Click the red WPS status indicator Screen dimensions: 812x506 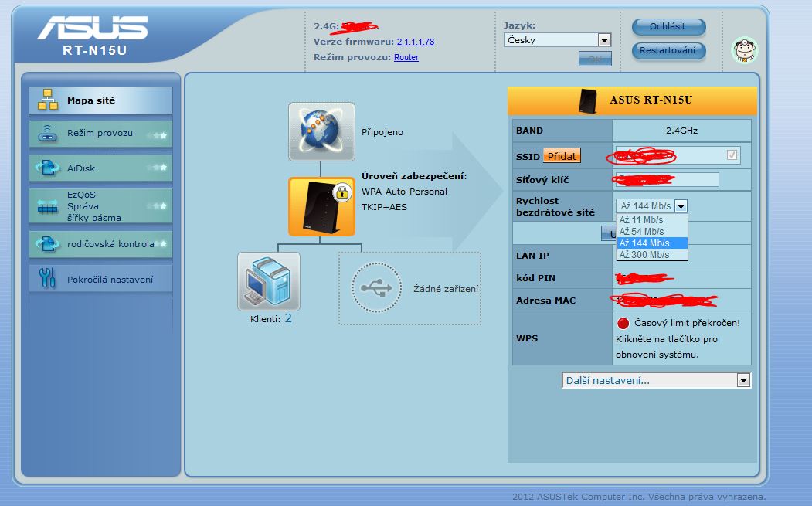[623, 323]
